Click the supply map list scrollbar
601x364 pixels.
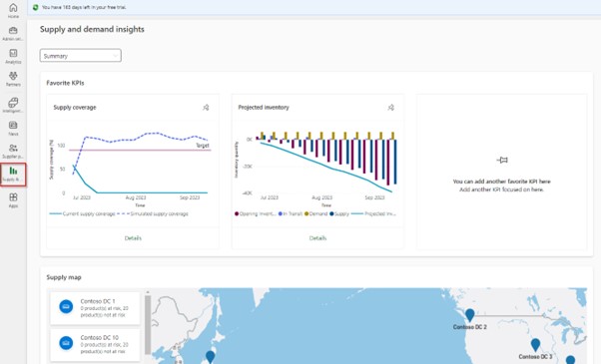(148, 325)
